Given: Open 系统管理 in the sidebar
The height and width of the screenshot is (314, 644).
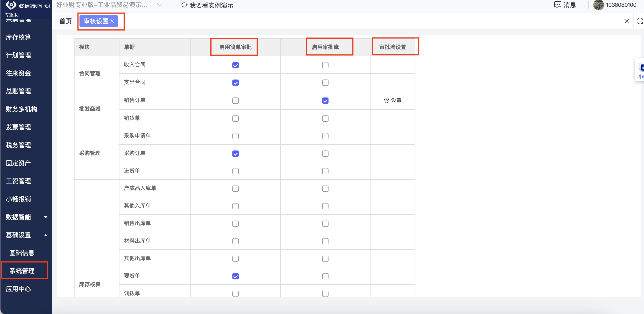Looking at the screenshot, I should [22, 271].
